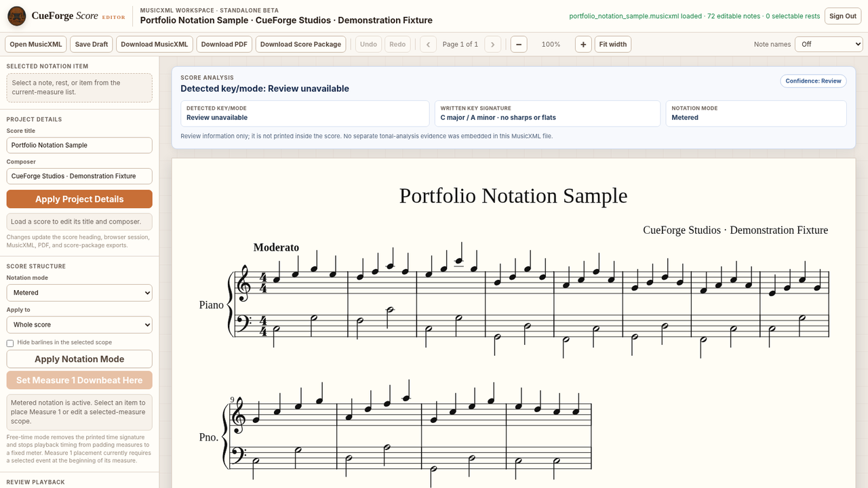Open the Note names dropdown
The width and height of the screenshot is (868, 488).
click(829, 44)
